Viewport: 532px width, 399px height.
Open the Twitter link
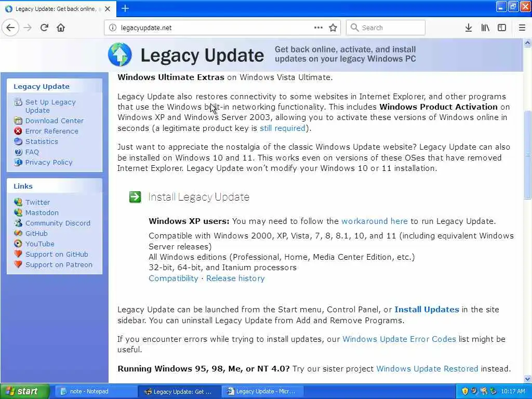click(37, 203)
